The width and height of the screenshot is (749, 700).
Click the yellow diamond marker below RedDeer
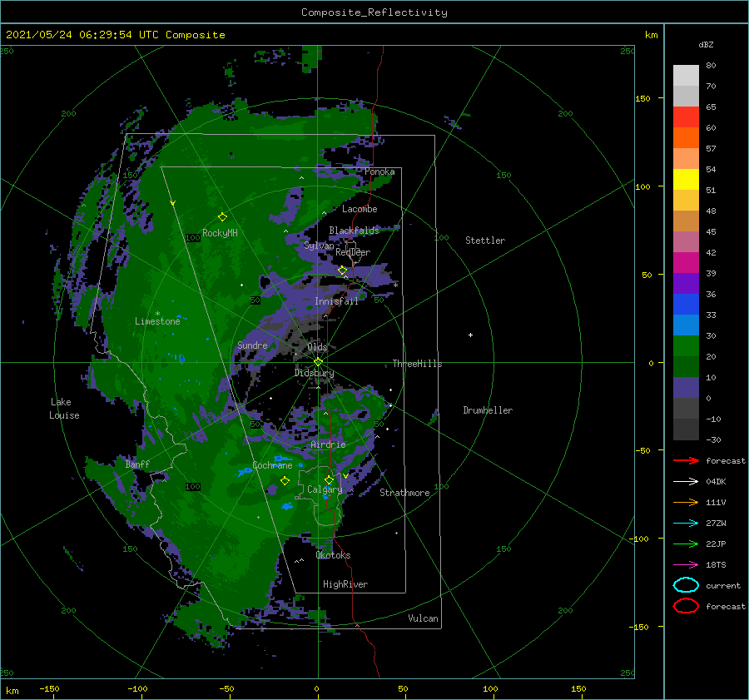point(342,271)
